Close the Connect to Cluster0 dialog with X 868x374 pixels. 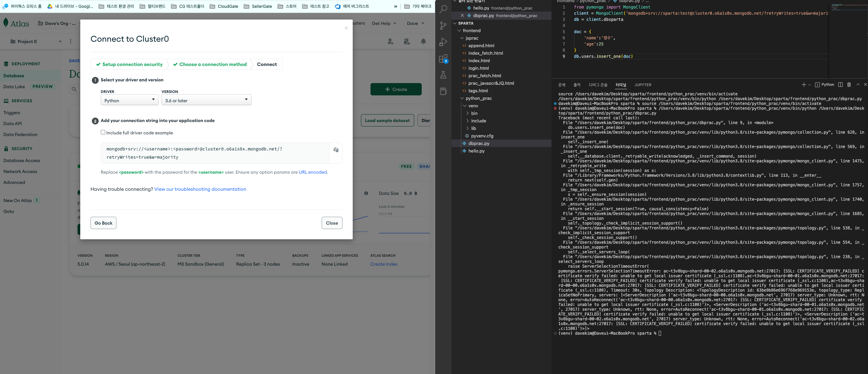pos(346,28)
